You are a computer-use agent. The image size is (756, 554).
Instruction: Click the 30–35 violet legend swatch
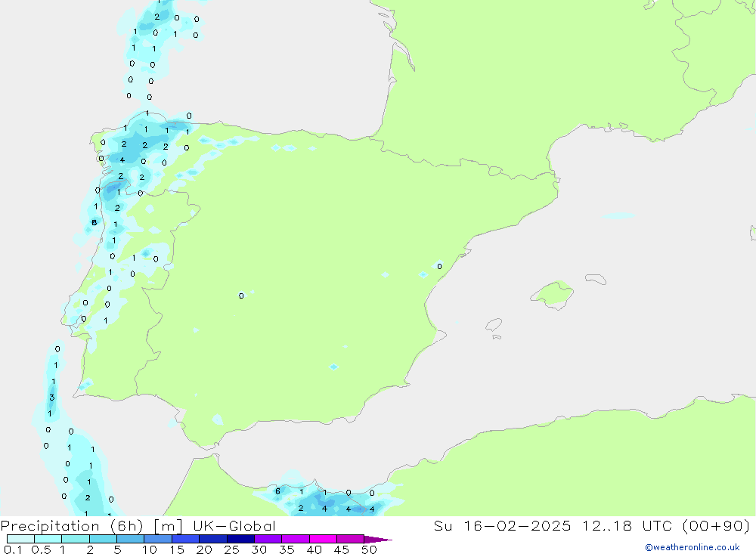click(x=268, y=539)
